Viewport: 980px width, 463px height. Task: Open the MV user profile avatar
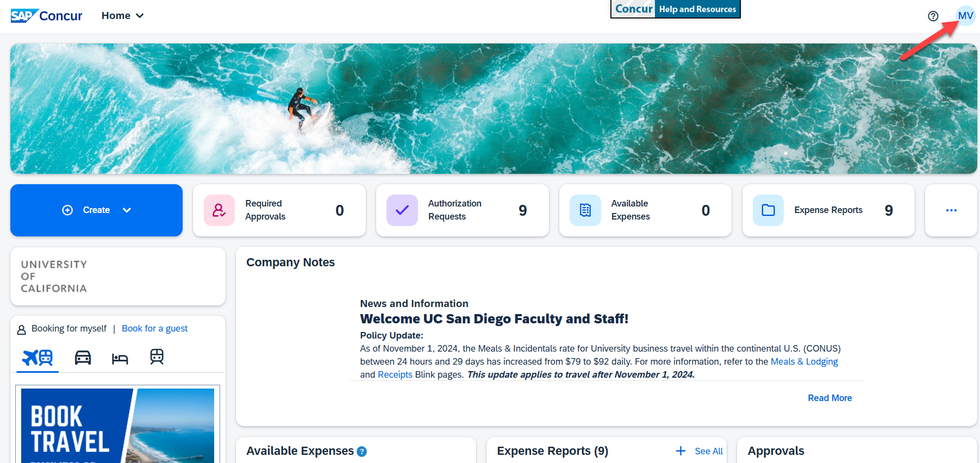(x=965, y=16)
